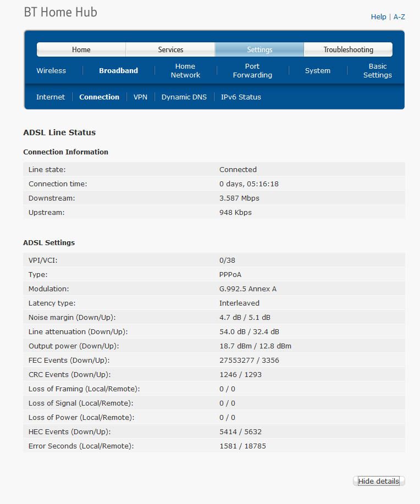Click the ADSL Line Status heading
The width and height of the screenshot is (420, 504).
tap(59, 132)
